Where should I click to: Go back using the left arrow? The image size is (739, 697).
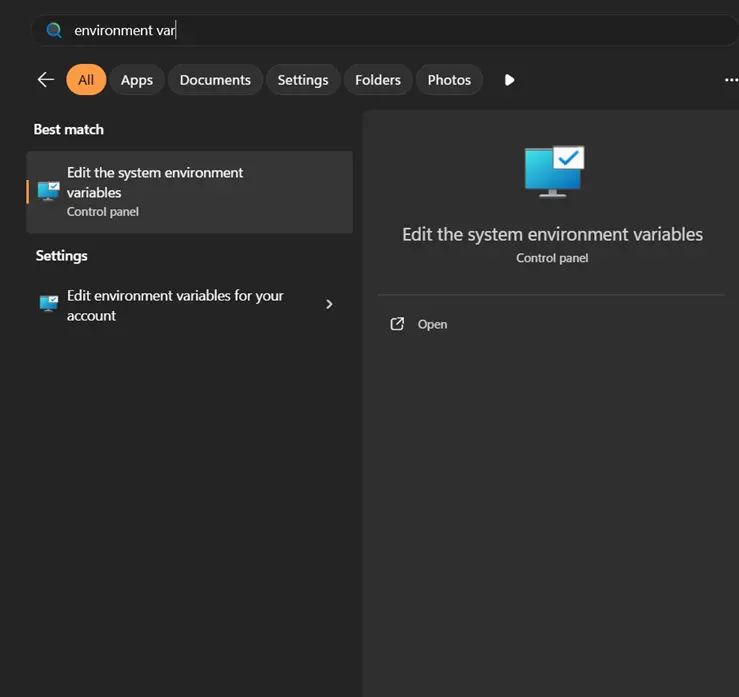(46, 80)
